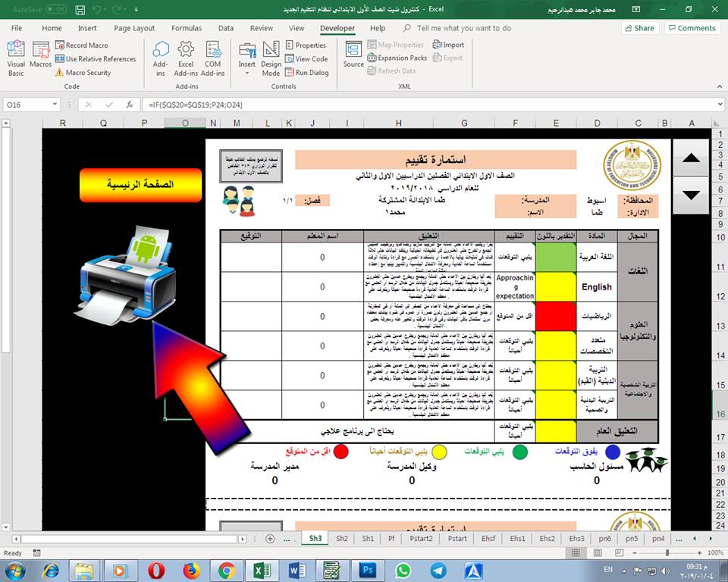Click the zoom slider handle
Viewport: 728px width, 582px height.
pyautogui.click(x=667, y=552)
